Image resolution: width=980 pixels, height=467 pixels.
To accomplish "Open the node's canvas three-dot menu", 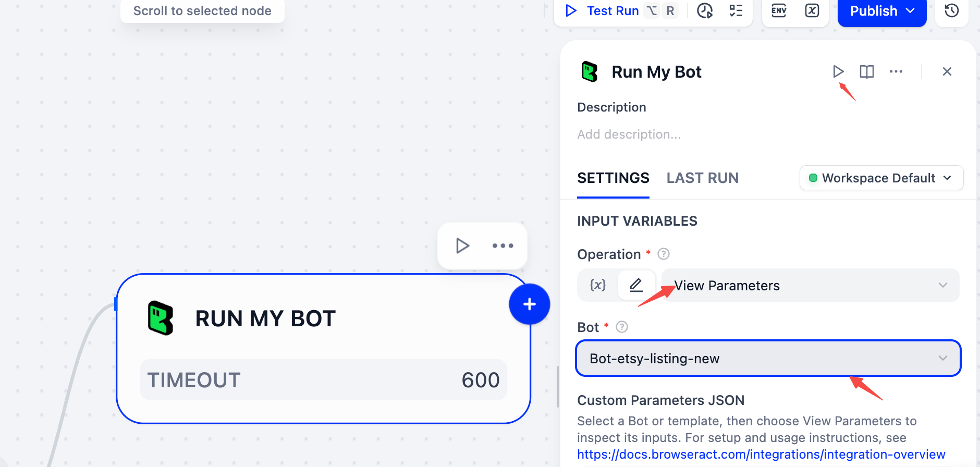I will (503, 245).
